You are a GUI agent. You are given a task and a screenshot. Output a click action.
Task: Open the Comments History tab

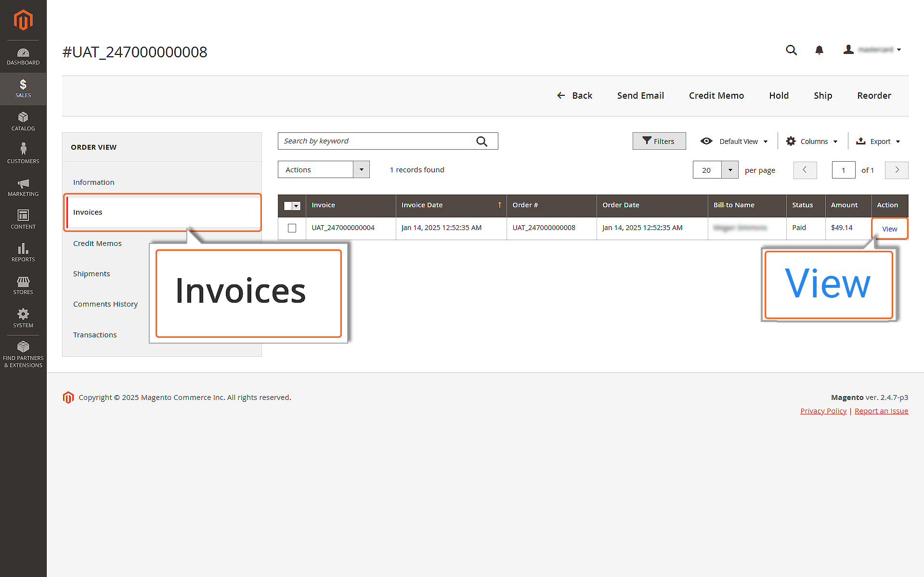tap(105, 304)
